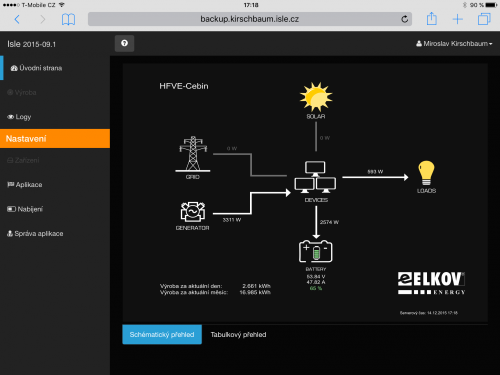This screenshot has width=500, height=375.
Task: Open Safari tabs overview icon
Action: 484,19
